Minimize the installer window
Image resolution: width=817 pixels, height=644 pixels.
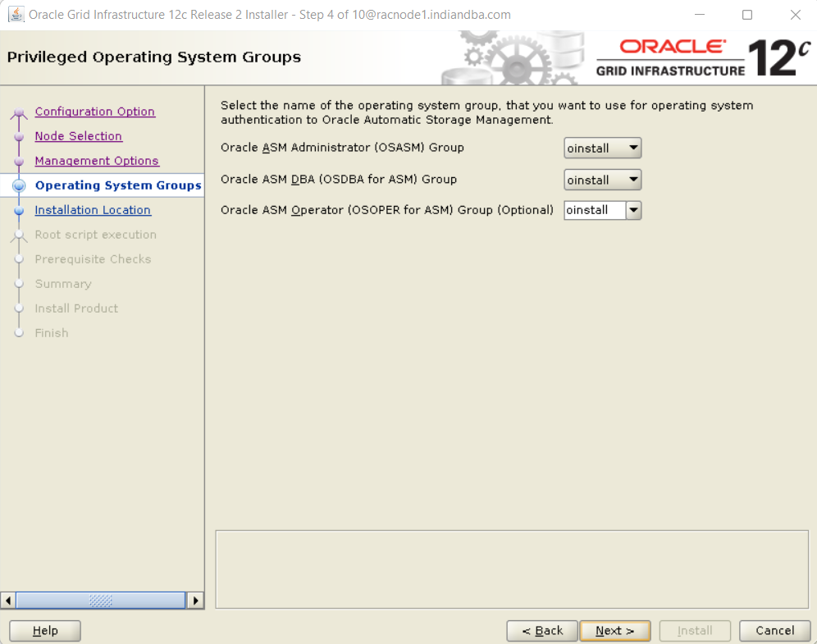[x=700, y=15]
